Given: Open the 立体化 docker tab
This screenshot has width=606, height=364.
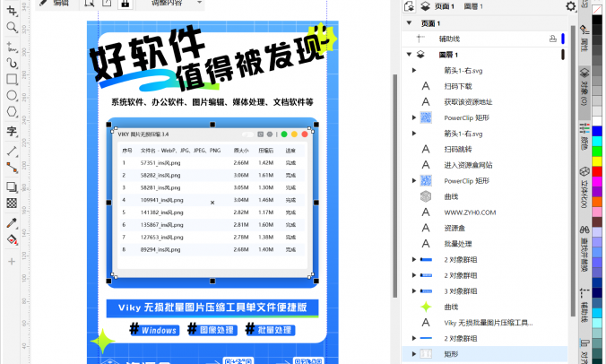Looking at the screenshot, I should point(584,187).
